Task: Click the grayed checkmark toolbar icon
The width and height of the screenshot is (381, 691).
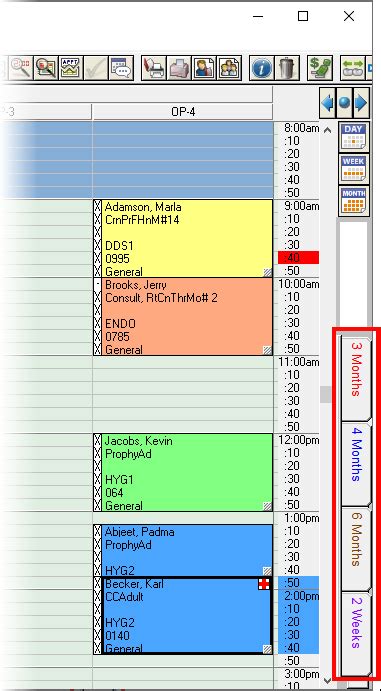Action: [96, 68]
